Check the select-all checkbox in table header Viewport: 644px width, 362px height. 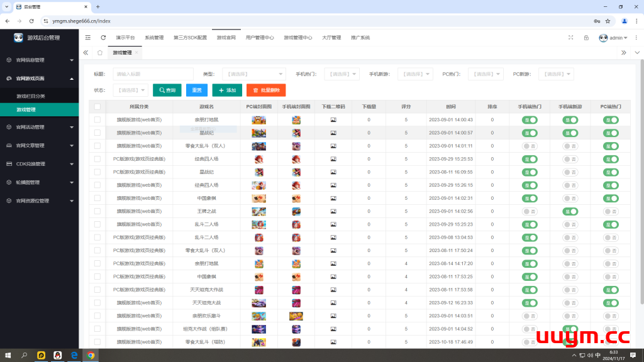[x=97, y=107]
